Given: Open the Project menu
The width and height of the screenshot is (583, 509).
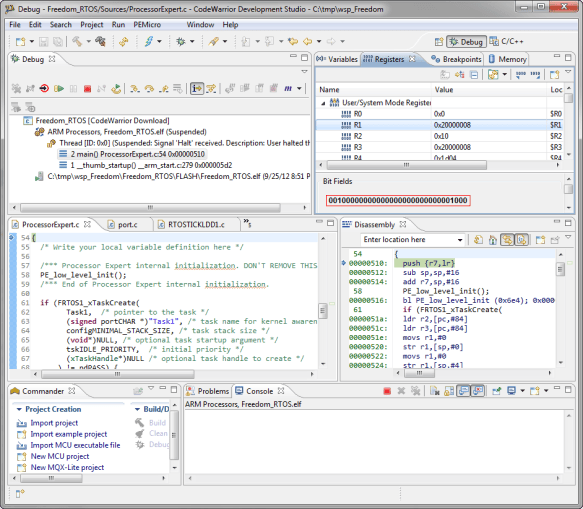Looking at the screenshot, I should coord(91,25).
